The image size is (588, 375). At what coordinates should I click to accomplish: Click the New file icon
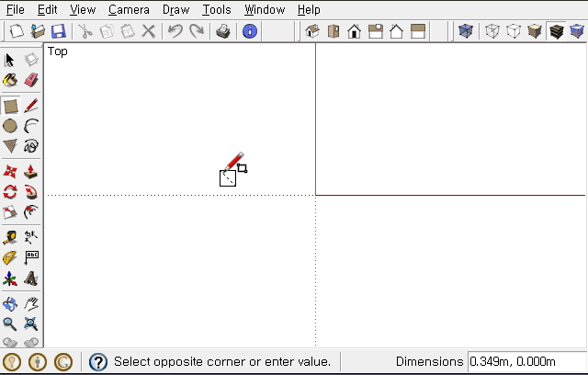17,31
